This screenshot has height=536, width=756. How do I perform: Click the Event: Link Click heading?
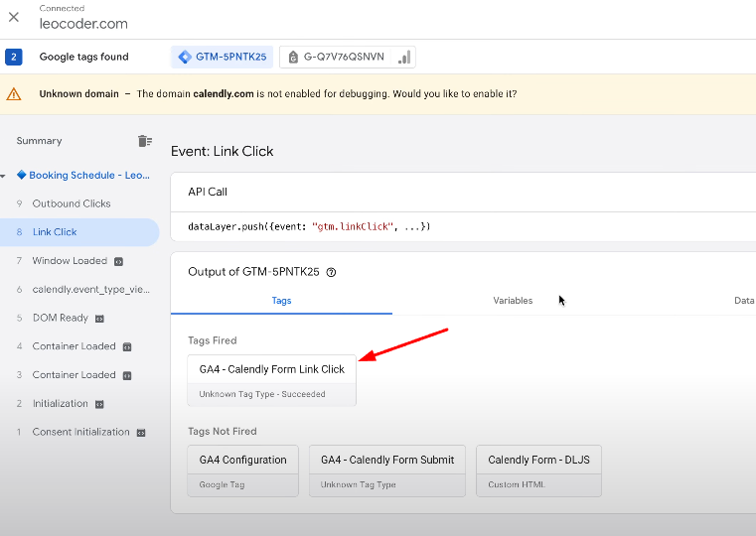click(x=223, y=151)
